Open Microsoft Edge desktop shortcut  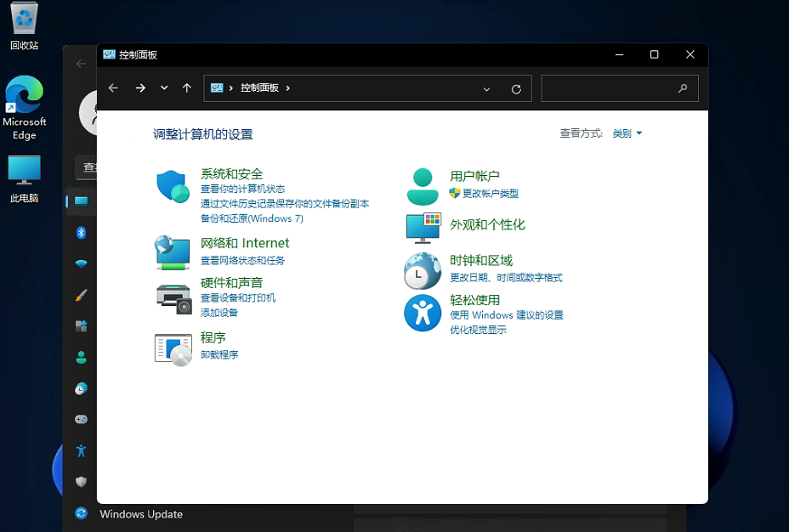(x=25, y=108)
